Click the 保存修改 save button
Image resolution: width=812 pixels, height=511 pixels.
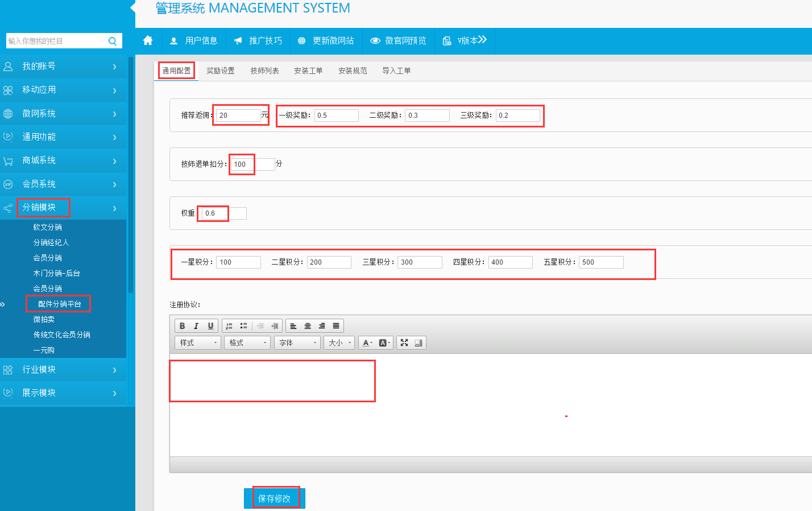click(275, 498)
